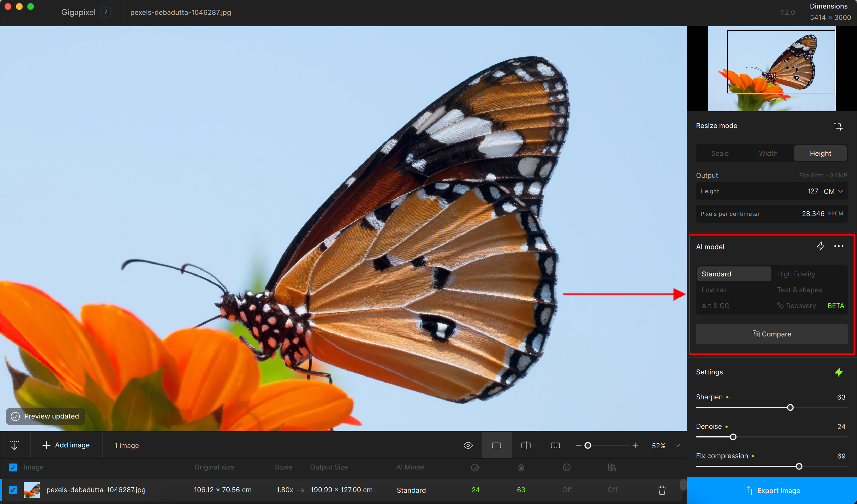Delete pexels-debadutta image with trash icon
This screenshot has width=857, height=504.
[x=662, y=490]
